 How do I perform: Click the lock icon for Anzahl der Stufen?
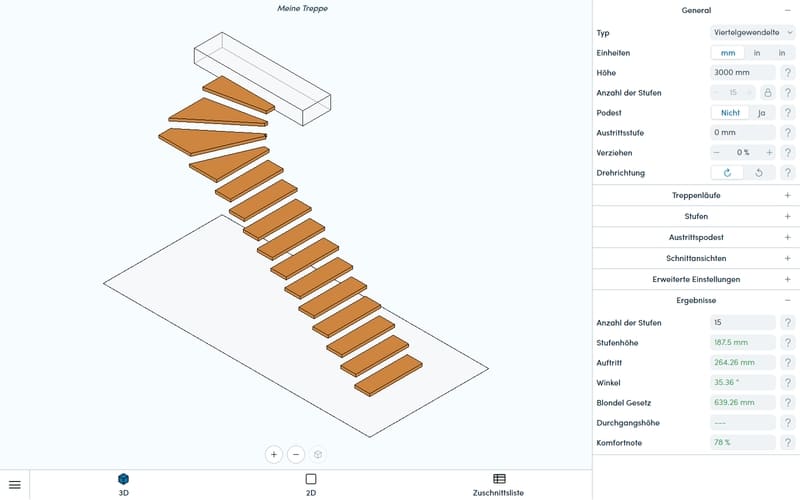pos(767,93)
